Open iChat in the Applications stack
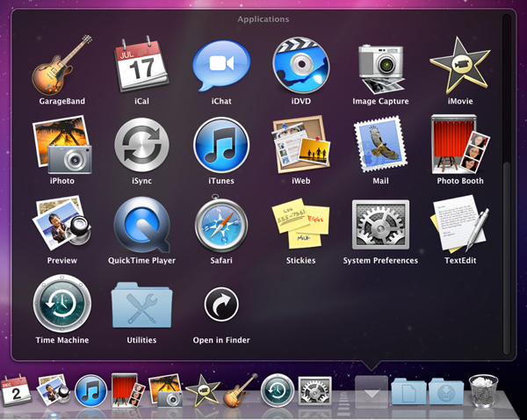The width and height of the screenshot is (527, 420). (x=221, y=66)
